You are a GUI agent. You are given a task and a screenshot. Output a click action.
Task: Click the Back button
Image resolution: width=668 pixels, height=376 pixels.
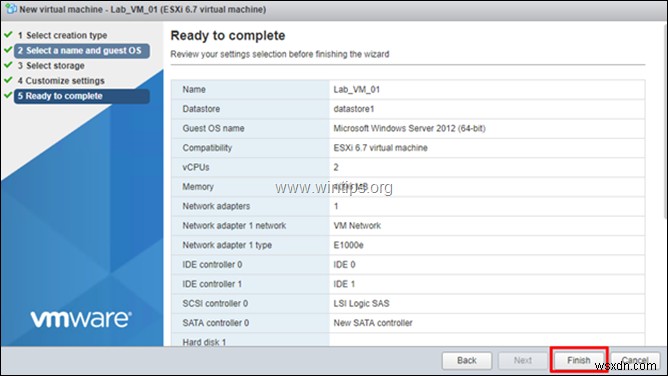[467, 361]
